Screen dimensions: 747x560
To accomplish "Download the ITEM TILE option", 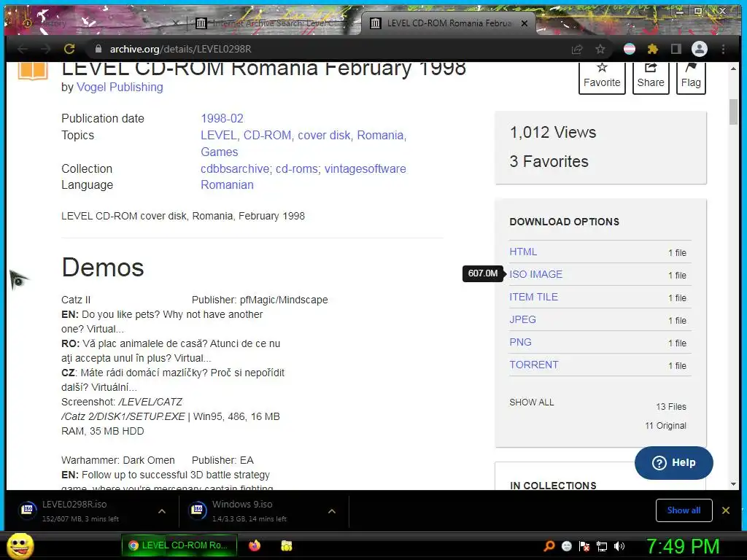I will [x=533, y=297].
